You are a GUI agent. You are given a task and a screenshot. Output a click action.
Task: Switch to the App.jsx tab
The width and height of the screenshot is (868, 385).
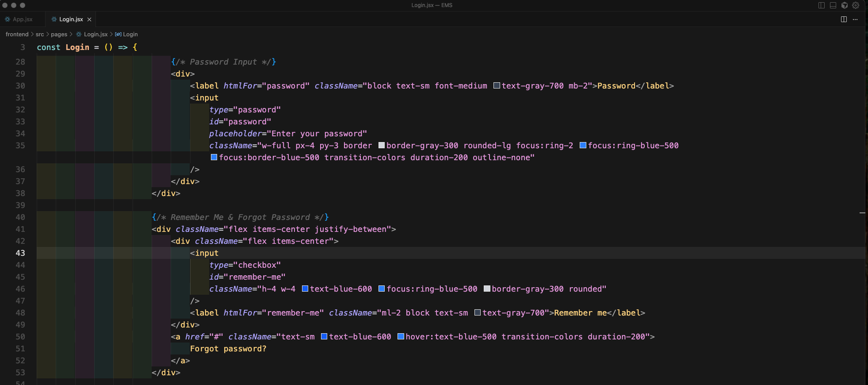pos(23,19)
